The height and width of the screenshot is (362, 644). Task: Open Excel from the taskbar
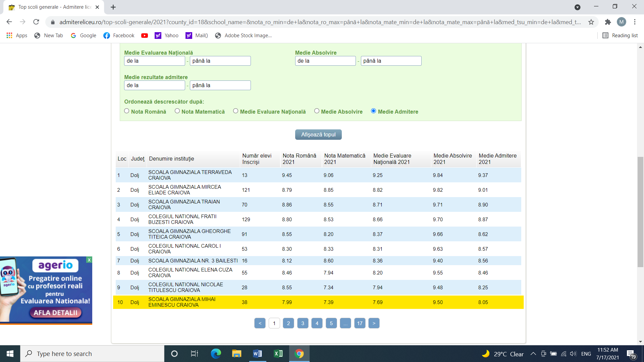(x=278, y=354)
